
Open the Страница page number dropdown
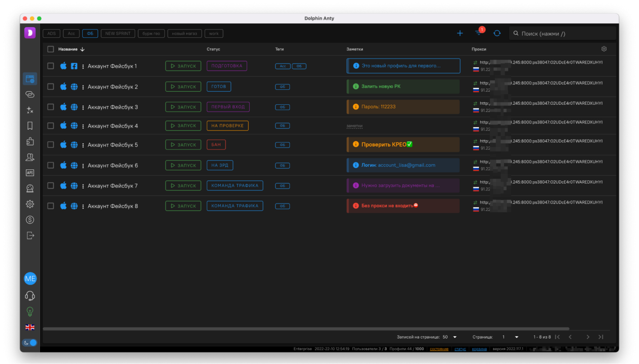click(x=510, y=337)
